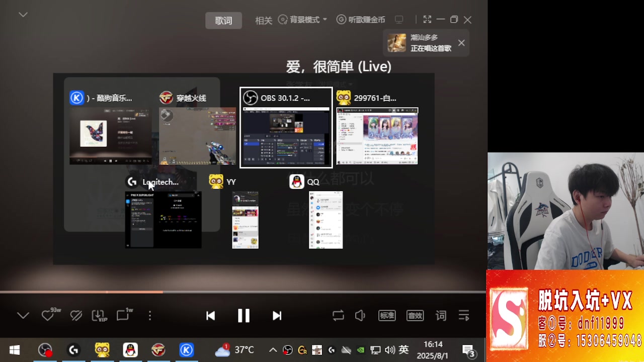
Task: Open the Windows Start menu
Action: (15, 350)
